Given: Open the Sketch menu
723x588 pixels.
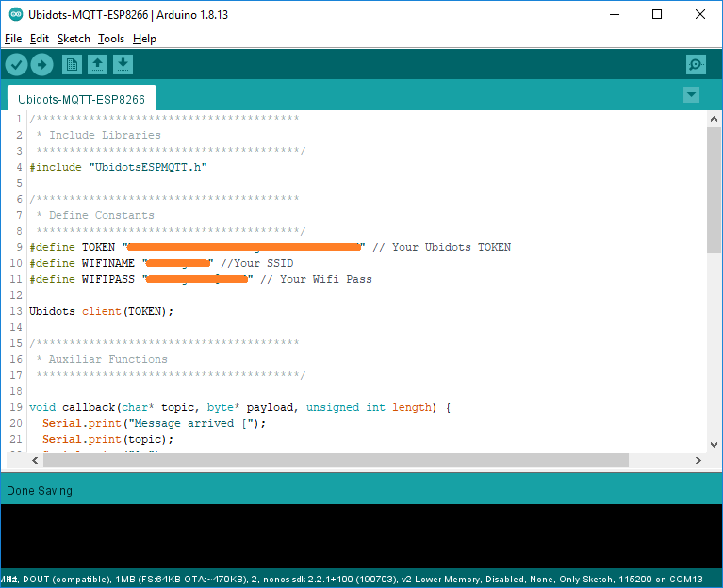Looking at the screenshot, I should pos(74,39).
